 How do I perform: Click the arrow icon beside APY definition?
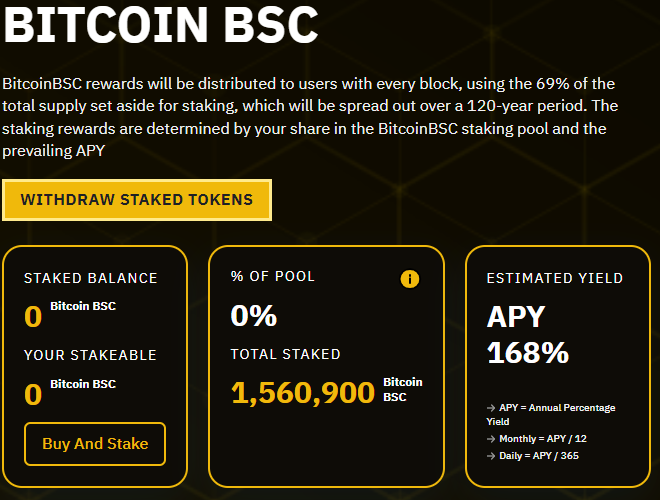491,408
